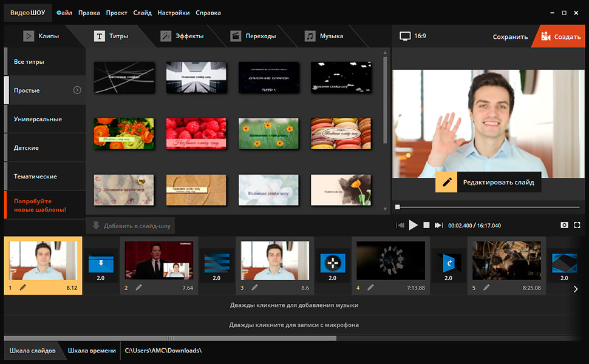Edit slide 3 via pencil icon
Image resolution: width=589 pixels, height=364 pixels.
254,288
